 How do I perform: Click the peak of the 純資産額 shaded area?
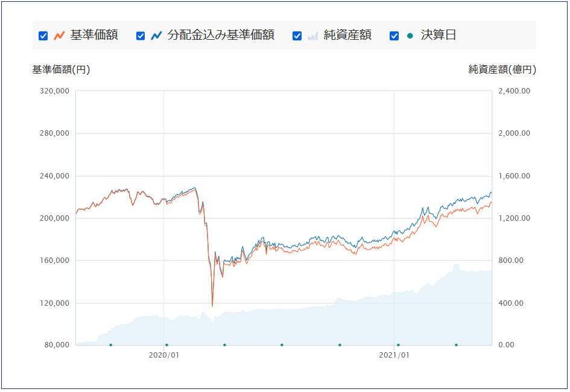pos(456,265)
